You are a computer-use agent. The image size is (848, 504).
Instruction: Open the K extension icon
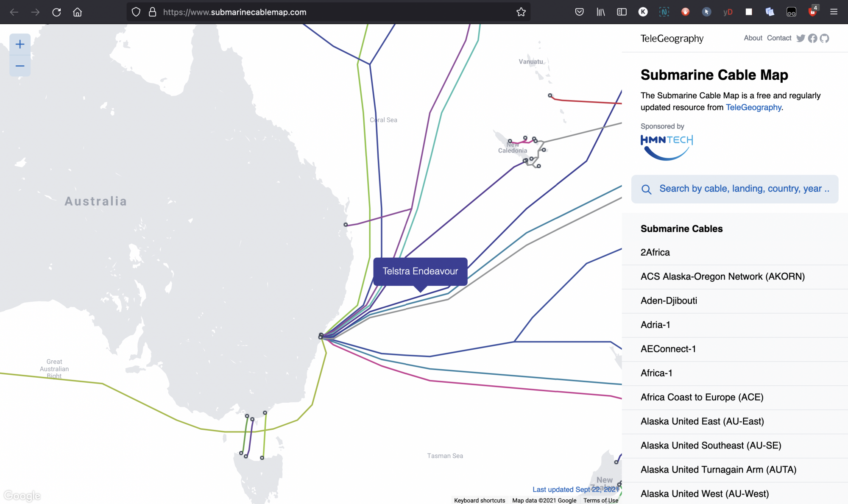coord(643,12)
